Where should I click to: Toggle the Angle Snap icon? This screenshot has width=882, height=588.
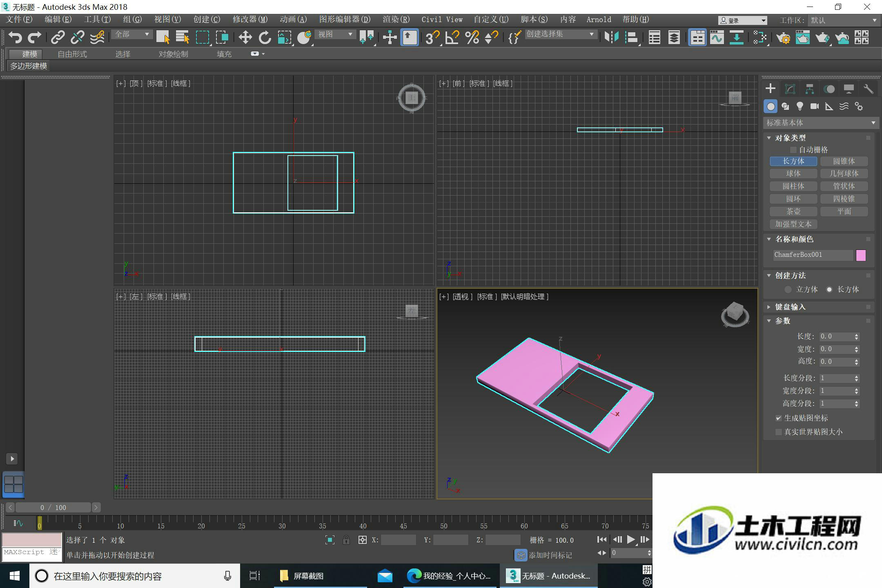tap(452, 38)
